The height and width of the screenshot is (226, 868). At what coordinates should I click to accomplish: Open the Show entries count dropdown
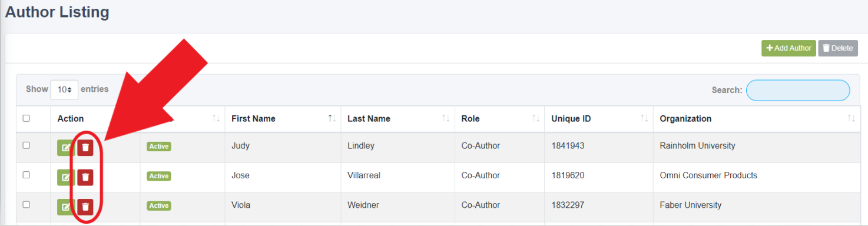click(x=64, y=89)
